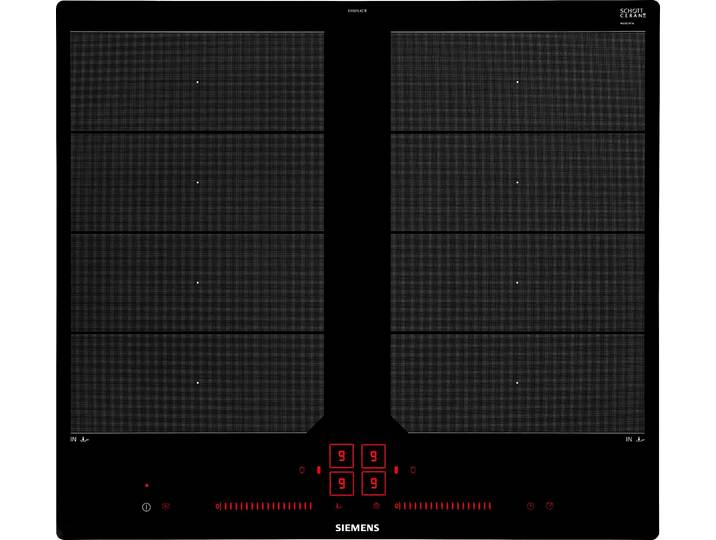Select the top-left zone display showing 9

coord(341,456)
